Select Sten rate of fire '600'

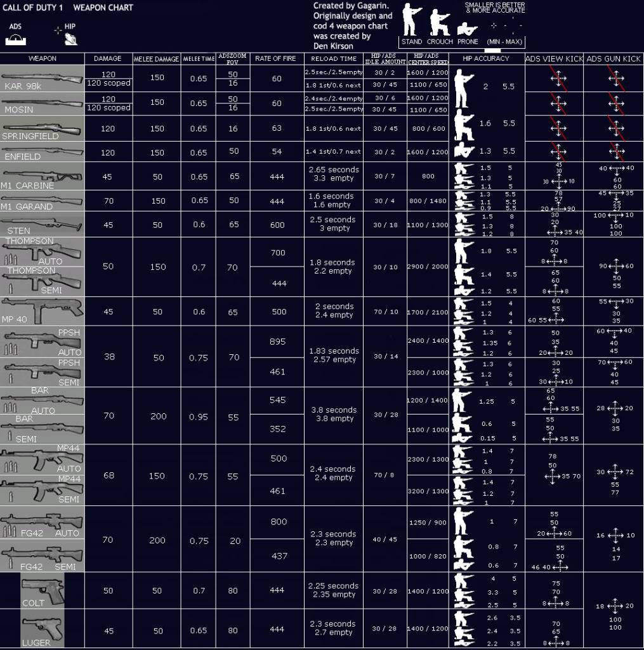coord(277,224)
